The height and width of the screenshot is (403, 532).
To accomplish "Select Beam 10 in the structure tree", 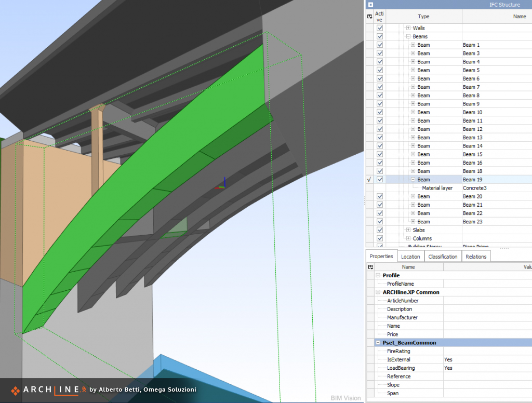I will [x=472, y=112].
